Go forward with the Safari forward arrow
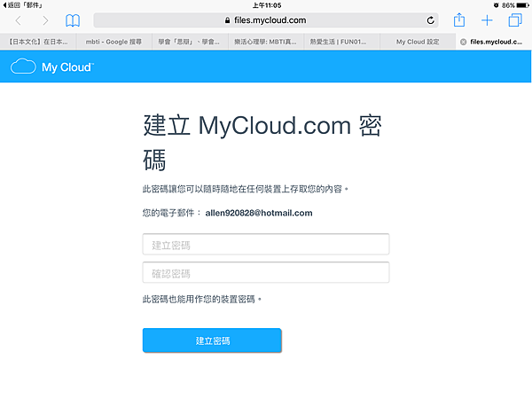Screen dimensions: 532x399 click(45, 20)
